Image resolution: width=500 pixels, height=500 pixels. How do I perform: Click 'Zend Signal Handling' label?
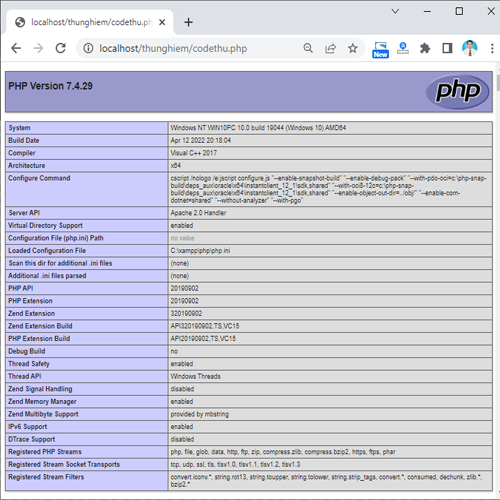[40, 389]
